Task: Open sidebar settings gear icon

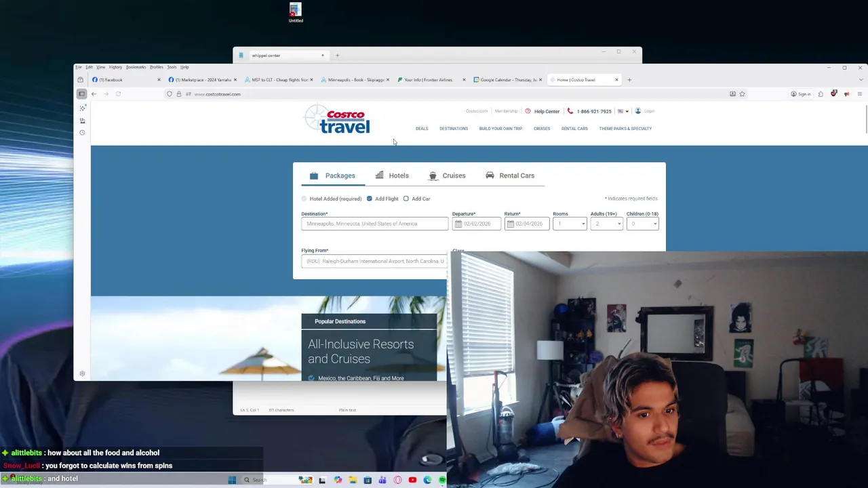Action: pyautogui.click(x=82, y=373)
